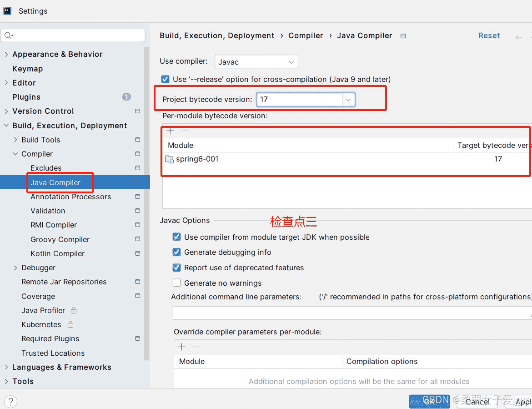The image size is (532, 409).
Task: Open Excludes settings
Action: click(x=46, y=168)
